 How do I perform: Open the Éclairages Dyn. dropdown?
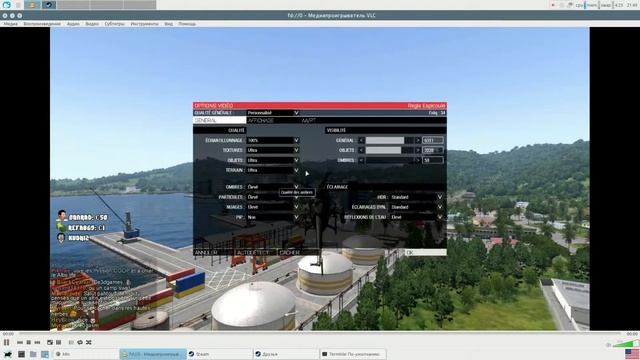(416, 207)
